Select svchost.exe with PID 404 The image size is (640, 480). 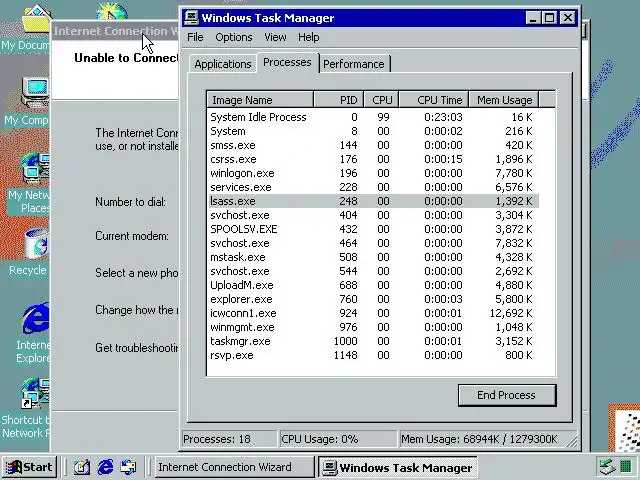[x=373, y=215]
